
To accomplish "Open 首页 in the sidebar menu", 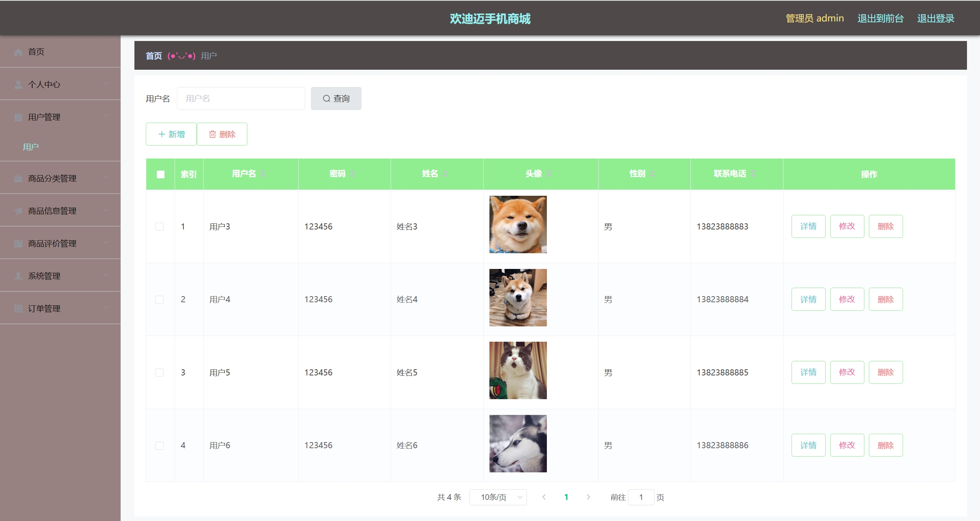I will pos(60,52).
